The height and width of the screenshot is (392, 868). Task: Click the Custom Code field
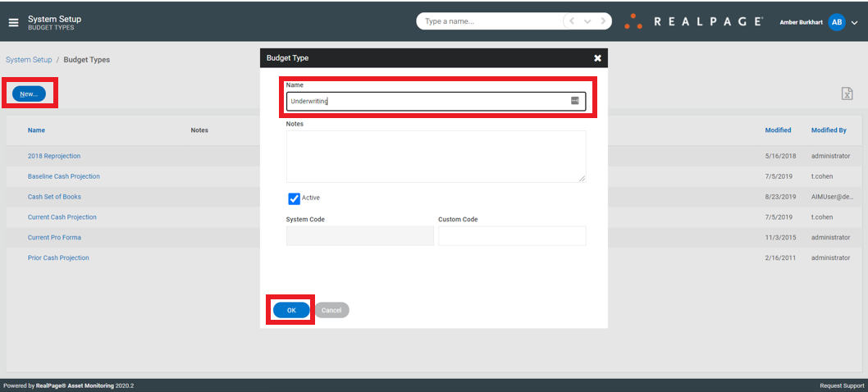512,236
